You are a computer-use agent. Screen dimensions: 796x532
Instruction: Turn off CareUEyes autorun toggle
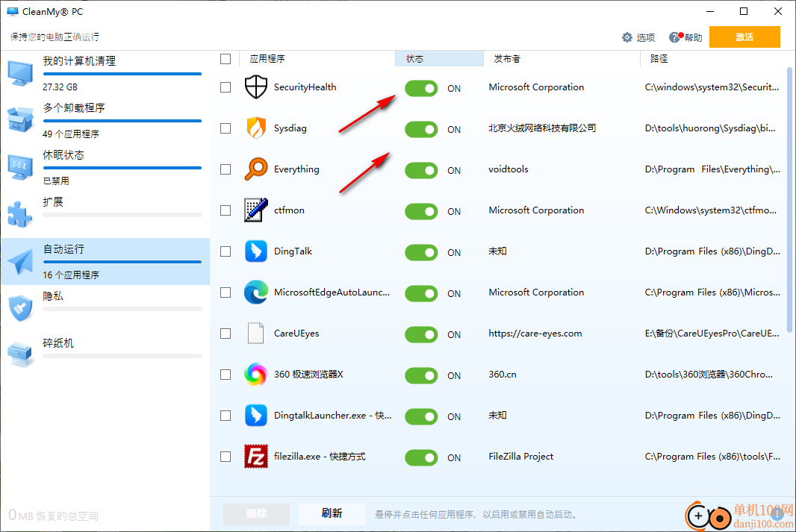click(421, 335)
